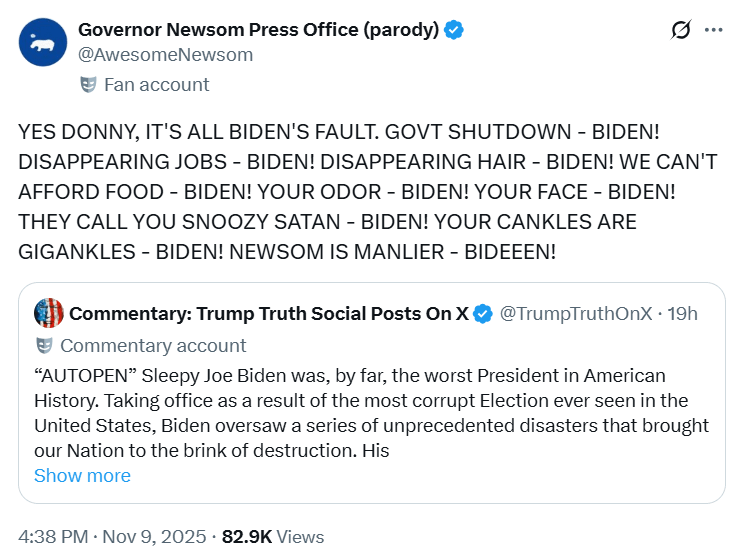Click the quoted tweet's profile avatar
The height and width of the screenshot is (556, 745).
coord(49,313)
